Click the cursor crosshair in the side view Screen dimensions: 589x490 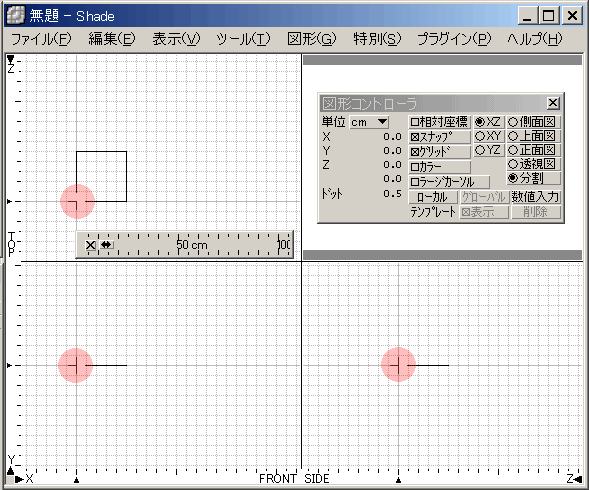[399, 365]
